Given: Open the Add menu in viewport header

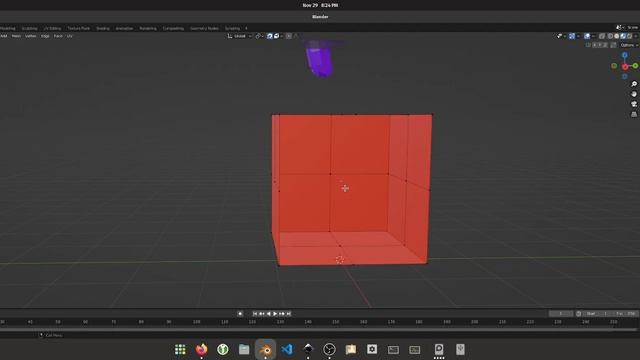Looking at the screenshot, I should 4,36.
